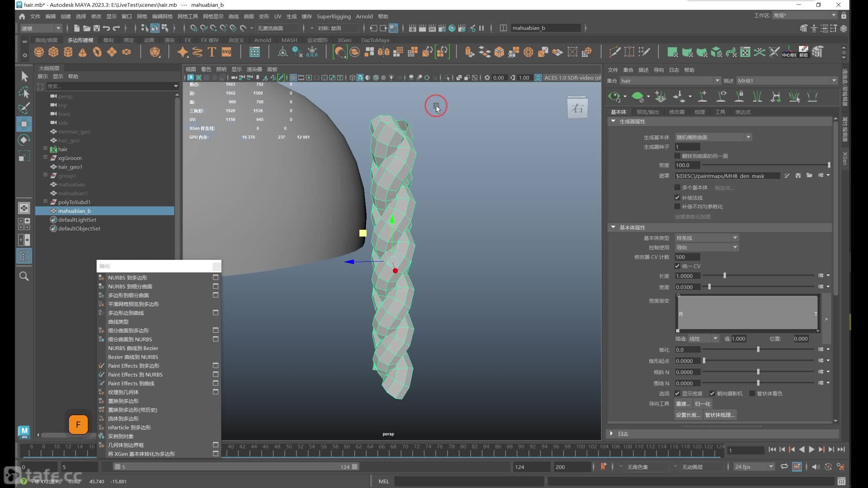Image resolution: width=868 pixels, height=488 pixels.
Task: Click the 修改器 CV 计数 input field
Action: [687, 257]
